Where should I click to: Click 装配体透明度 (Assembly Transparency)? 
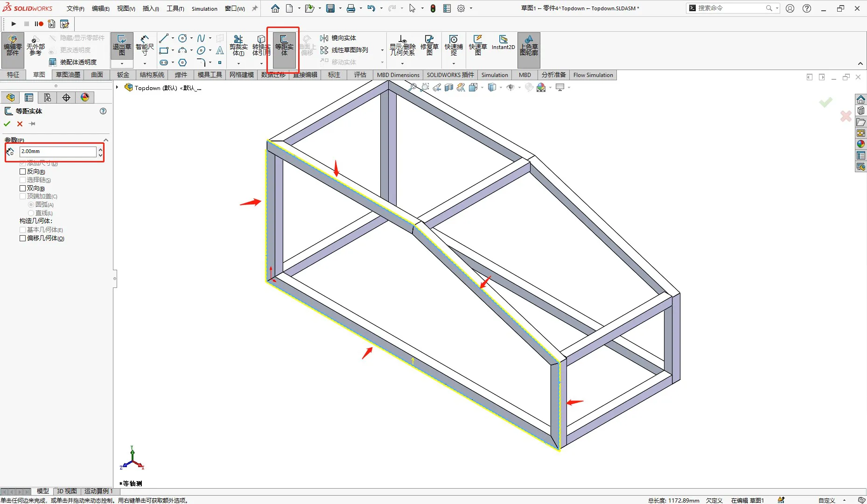pos(73,62)
